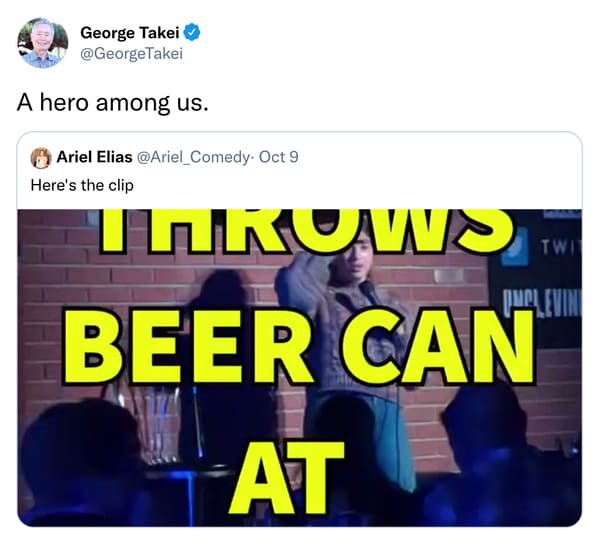Click the Oct 9 timestamp
The height and width of the screenshot is (544, 599).
278,157
